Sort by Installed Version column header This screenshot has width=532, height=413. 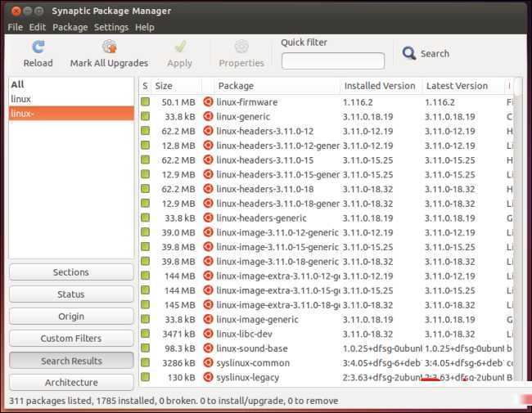pos(381,86)
